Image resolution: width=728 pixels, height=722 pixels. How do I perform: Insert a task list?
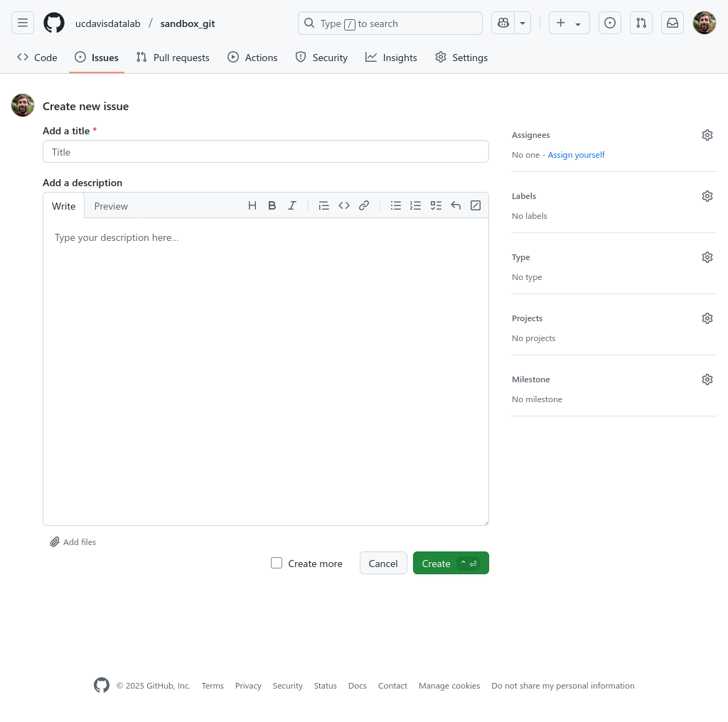point(436,205)
